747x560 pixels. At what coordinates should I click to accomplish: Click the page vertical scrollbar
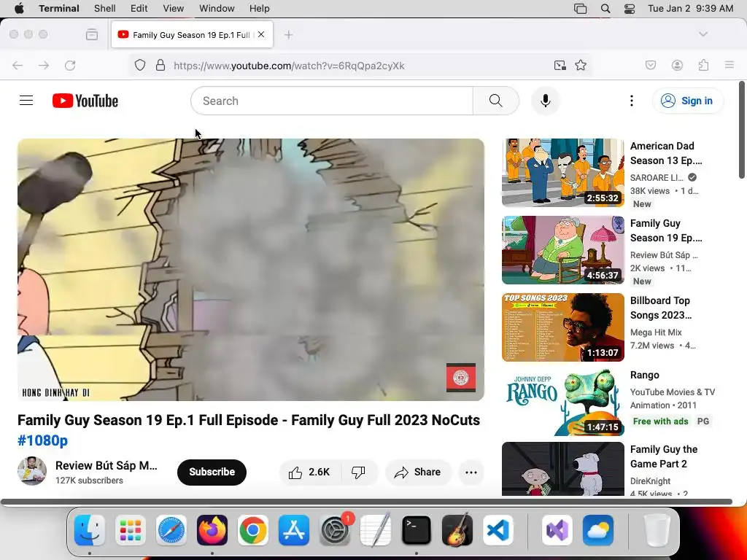[741, 130]
